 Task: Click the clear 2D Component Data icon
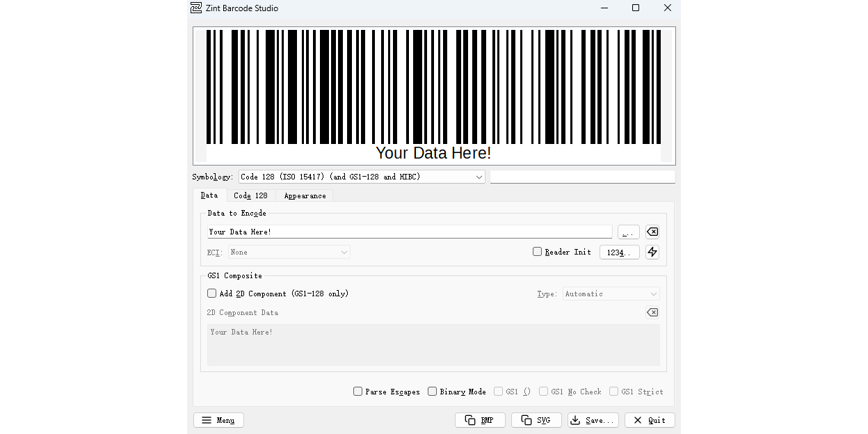click(652, 312)
